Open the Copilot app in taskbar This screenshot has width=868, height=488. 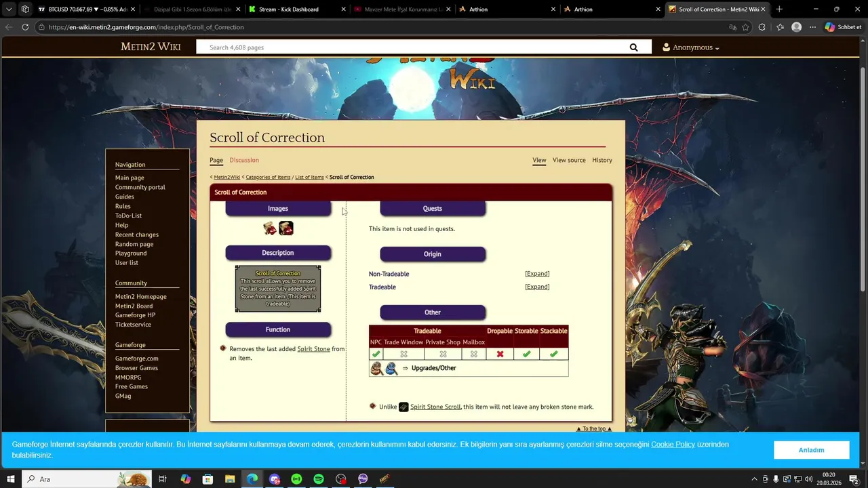pyautogui.click(x=185, y=479)
